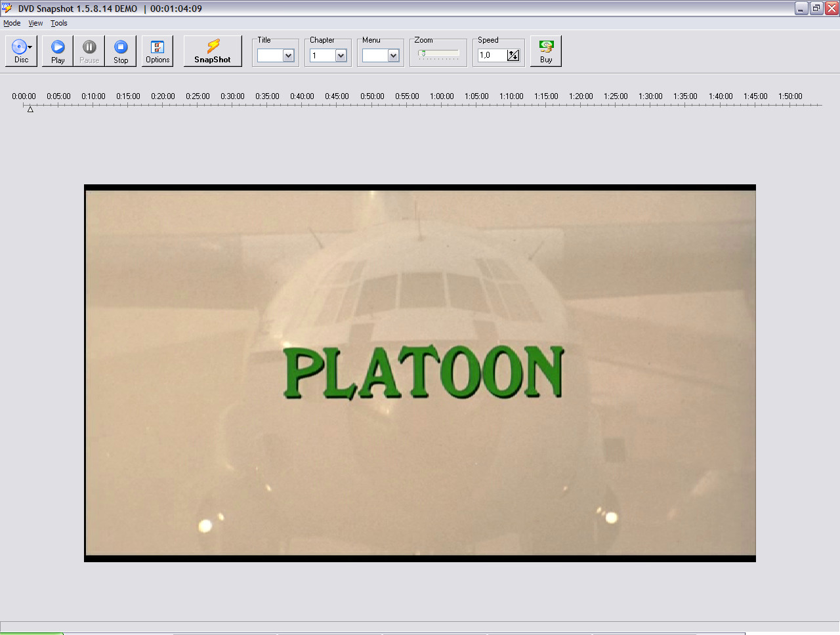Close the DVD Snapshot window

pos(831,9)
